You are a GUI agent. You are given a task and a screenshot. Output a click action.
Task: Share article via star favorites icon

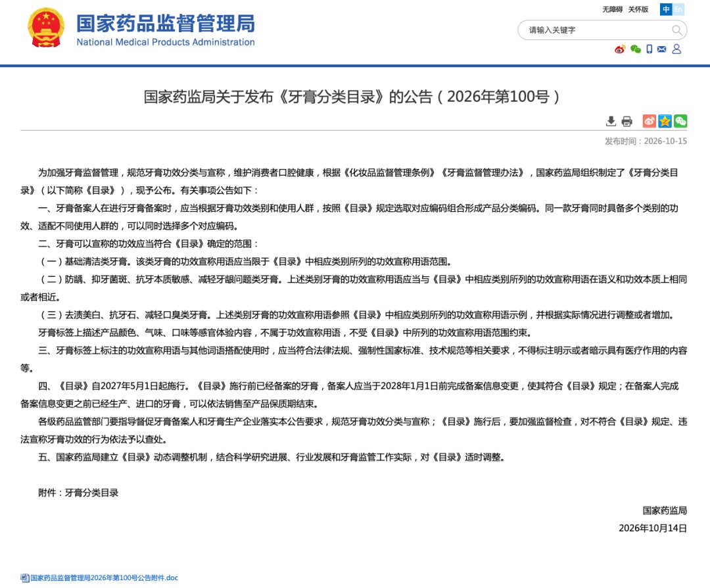click(665, 121)
